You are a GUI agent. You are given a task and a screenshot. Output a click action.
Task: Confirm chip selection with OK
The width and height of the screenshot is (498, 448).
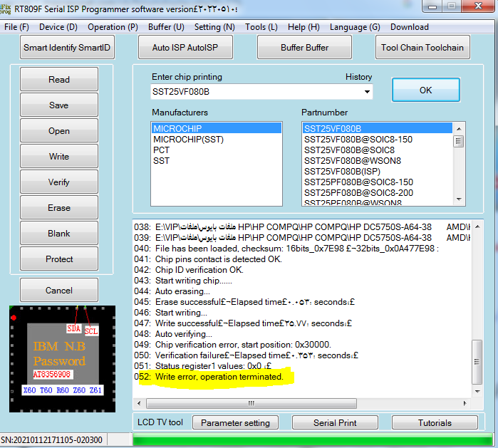point(425,90)
